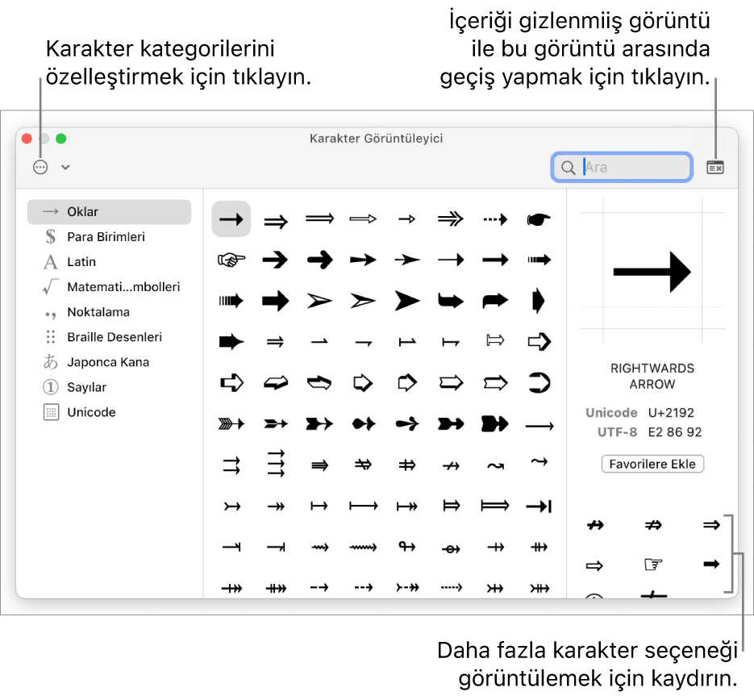Image resolution: width=754 pixels, height=700 pixels.
Task: Expand the chevron next to ellipsis button
Action: pos(66,167)
